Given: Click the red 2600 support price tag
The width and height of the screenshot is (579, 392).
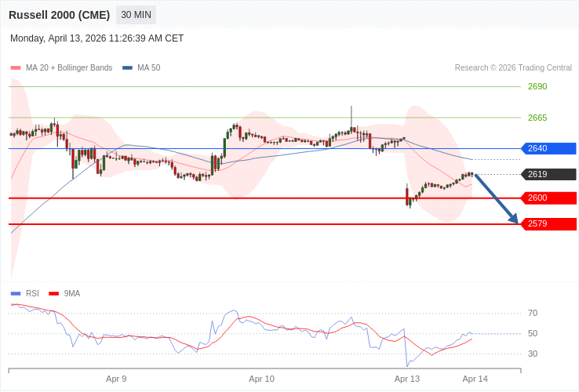Looking at the screenshot, I should click(548, 198).
